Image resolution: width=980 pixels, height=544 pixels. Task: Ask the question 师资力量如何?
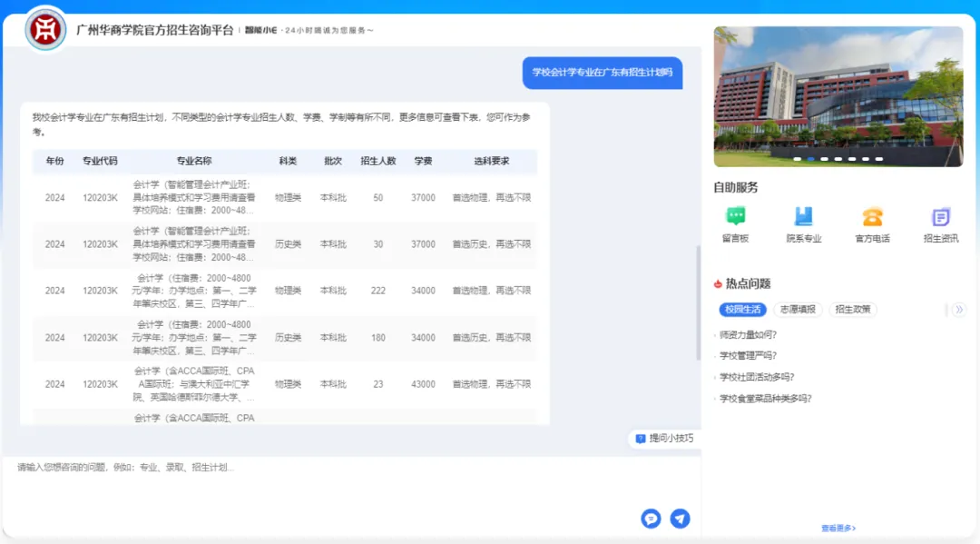748,334
